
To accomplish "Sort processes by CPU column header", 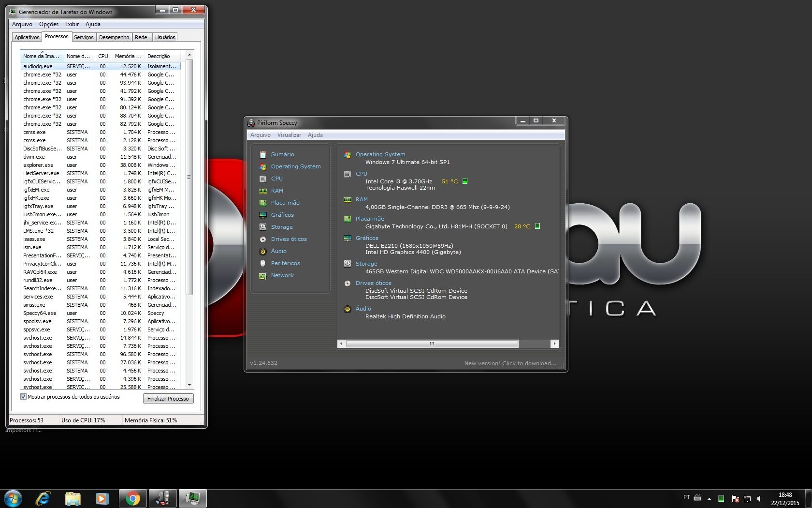I will (x=103, y=56).
